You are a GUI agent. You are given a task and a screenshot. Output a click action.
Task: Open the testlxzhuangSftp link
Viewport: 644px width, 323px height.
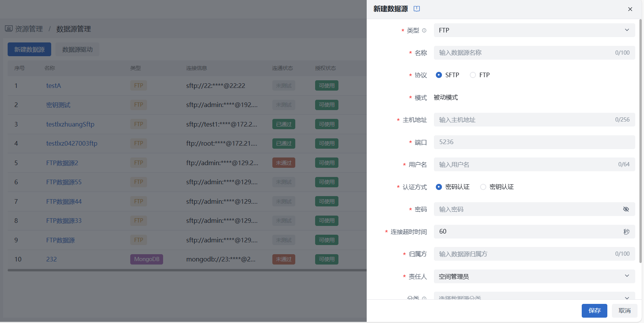click(70, 124)
